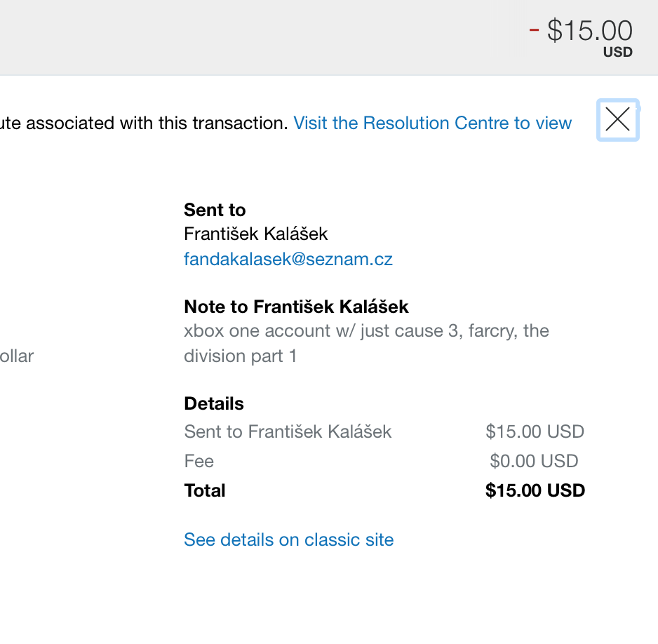This screenshot has width=658, height=644.
Task: Click the large $15.00 header amount
Action: (589, 30)
